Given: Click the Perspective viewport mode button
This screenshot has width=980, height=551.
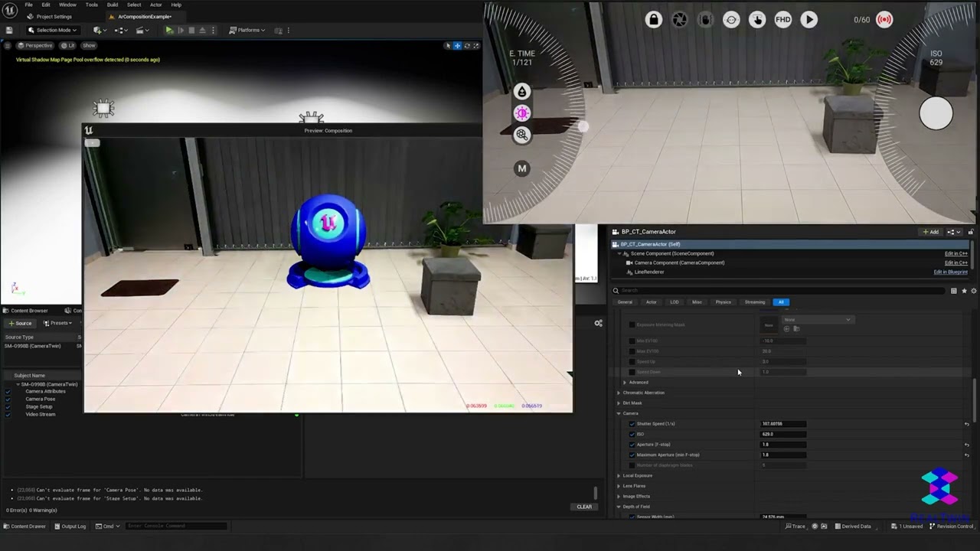Looking at the screenshot, I should pyautogui.click(x=34, y=45).
